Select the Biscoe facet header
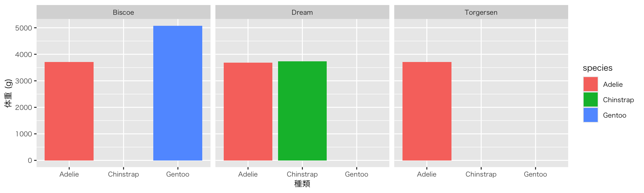 coord(123,12)
